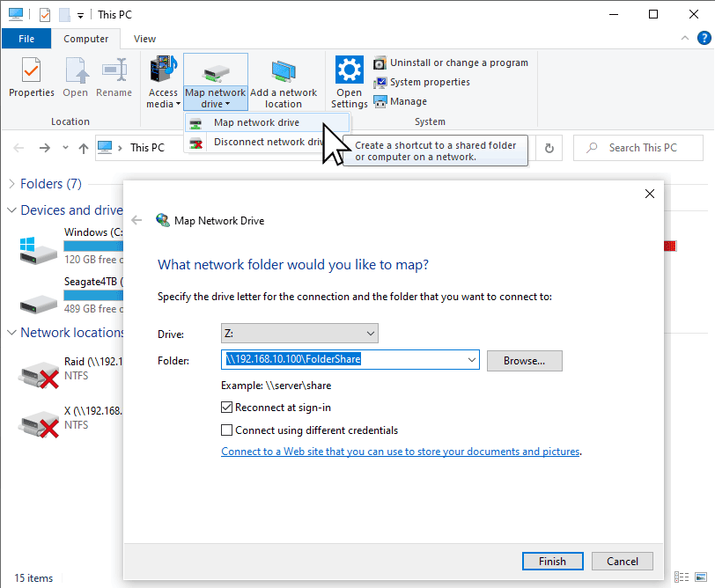
Task: Click the Refresh address bar button
Action: (x=549, y=148)
